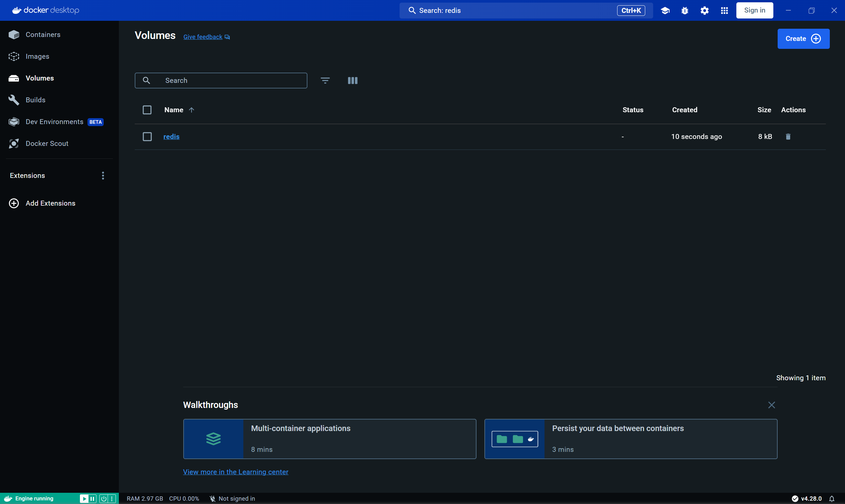This screenshot has height=504, width=845.
Task: Click the Status column header
Action: [633, 110]
